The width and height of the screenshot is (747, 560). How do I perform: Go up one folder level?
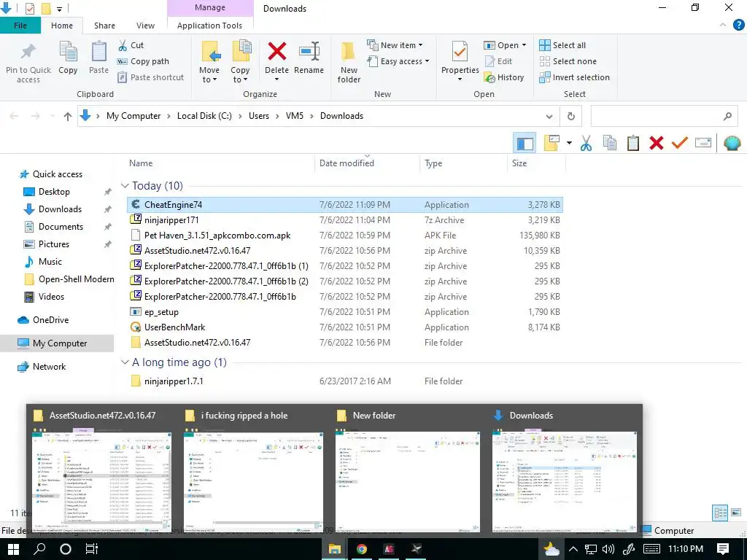[68, 116]
